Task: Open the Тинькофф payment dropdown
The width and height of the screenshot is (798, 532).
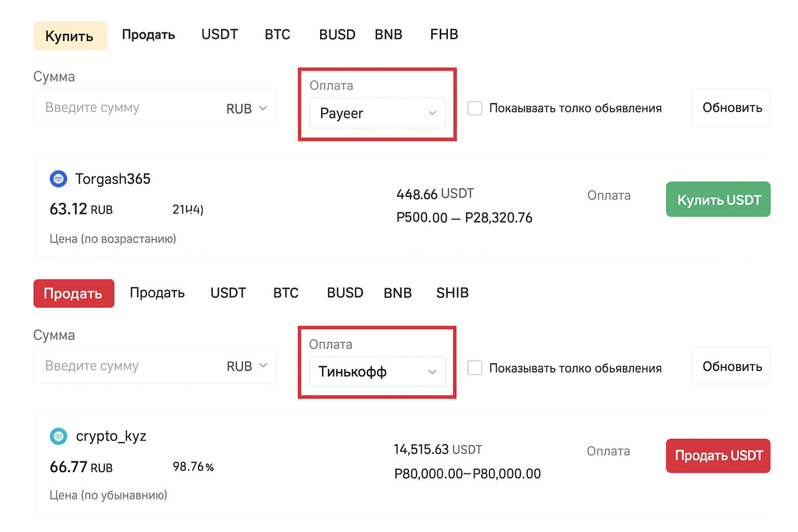Action: pos(378,371)
